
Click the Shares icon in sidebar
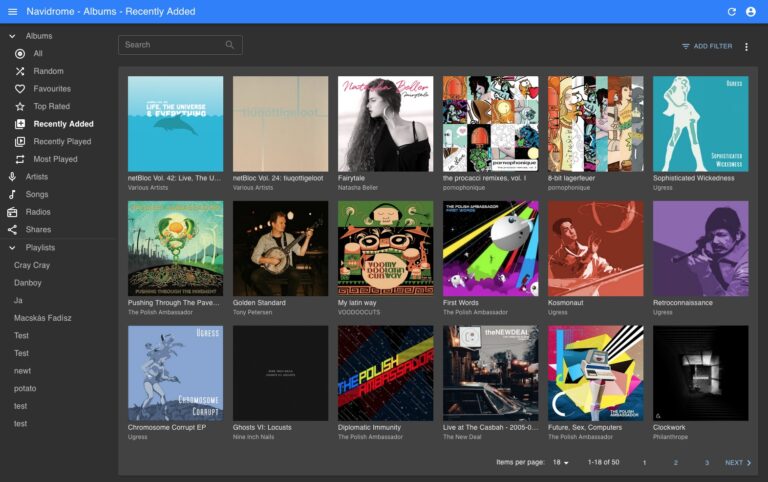[x=12, y=229]
